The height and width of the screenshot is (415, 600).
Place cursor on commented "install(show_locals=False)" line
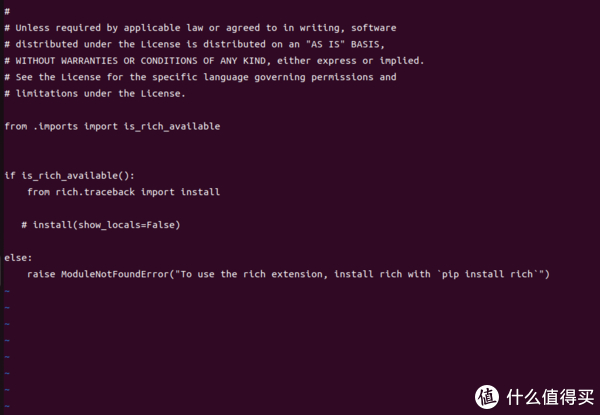click(105, 224)
